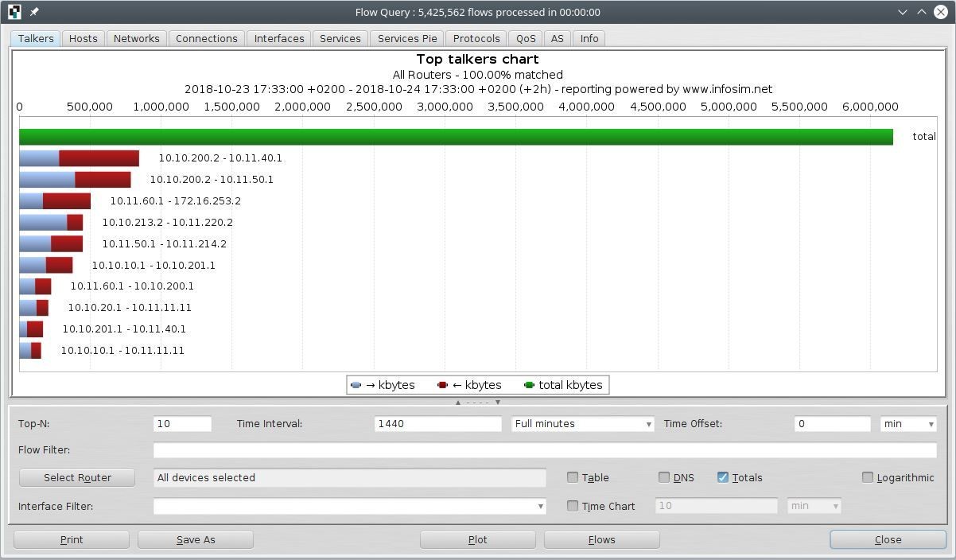956x560 pixels.
Task: Enable DNS name resolution checkbox
Action: click(664, 477)
